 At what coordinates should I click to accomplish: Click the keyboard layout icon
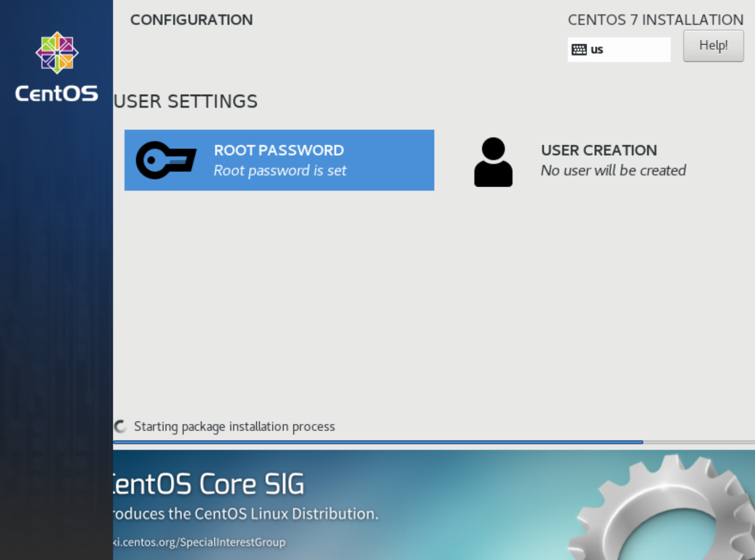[x=579, y=50]
